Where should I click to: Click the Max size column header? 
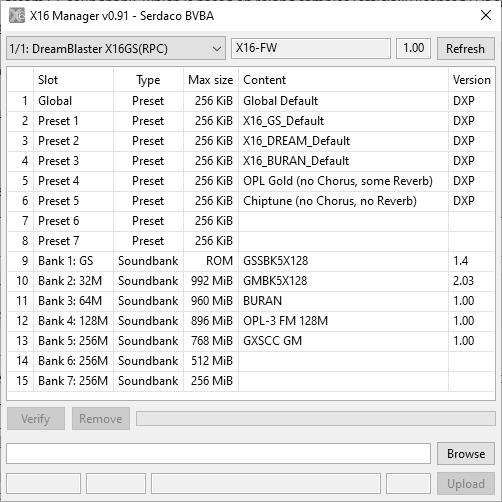coord(211,80)
